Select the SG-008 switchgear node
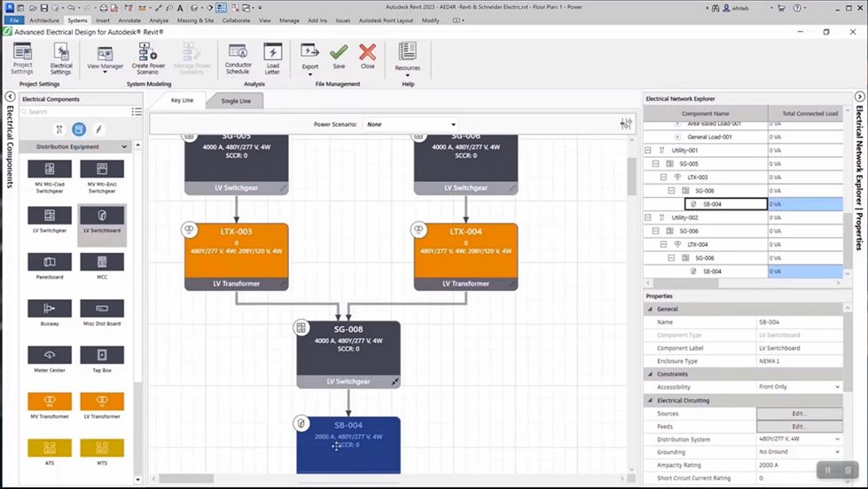 [348, 354]
